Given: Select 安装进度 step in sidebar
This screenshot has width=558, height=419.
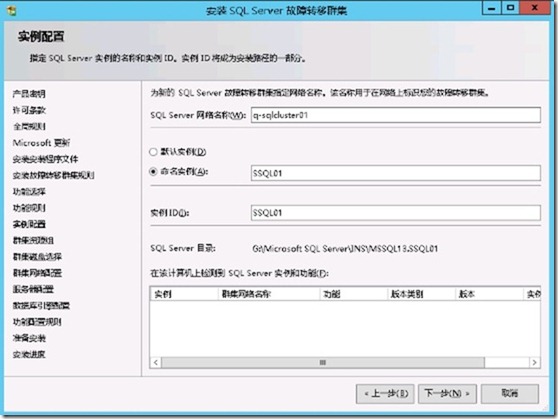Looking at the screenshot, I should tap(29, 355).
